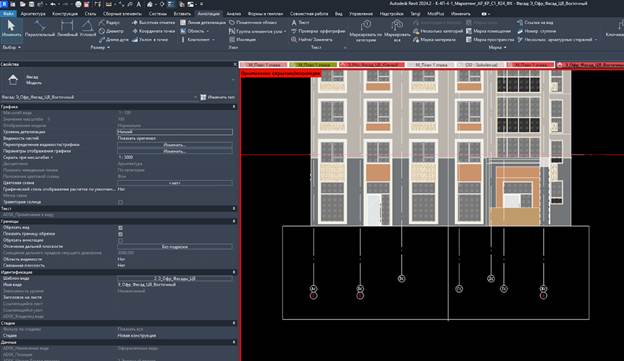Open the Область tool dropdown

(x=208, y=31)
